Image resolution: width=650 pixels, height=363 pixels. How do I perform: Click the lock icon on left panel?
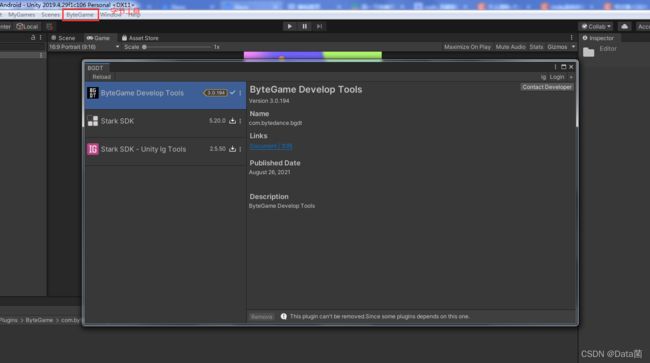click(33, 38)
